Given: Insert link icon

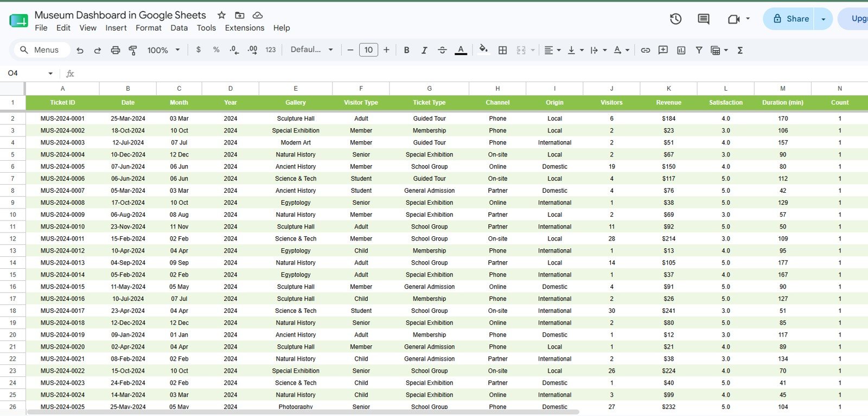Looking at the screenshot, I should pos(645,50).
